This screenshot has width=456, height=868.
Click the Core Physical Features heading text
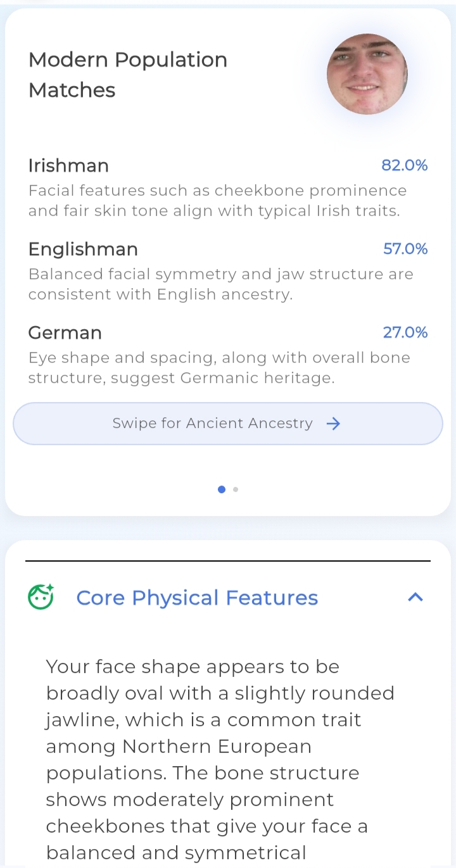point(197,598)
